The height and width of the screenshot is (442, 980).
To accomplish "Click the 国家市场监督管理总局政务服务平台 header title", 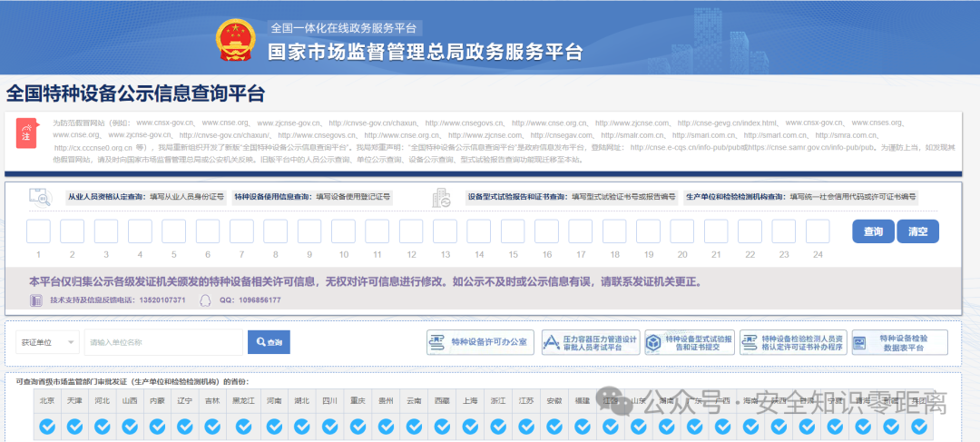I will [x=425, y=52].
